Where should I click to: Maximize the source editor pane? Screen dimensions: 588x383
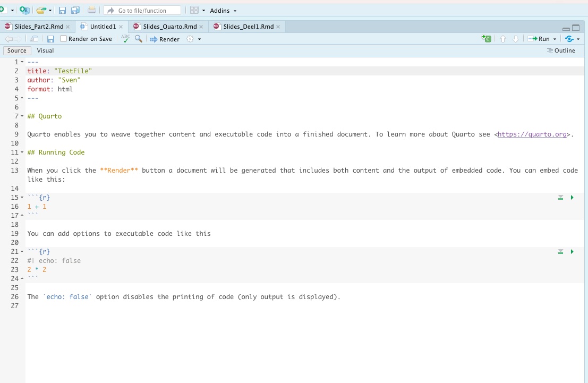click(x=576, y=28)
